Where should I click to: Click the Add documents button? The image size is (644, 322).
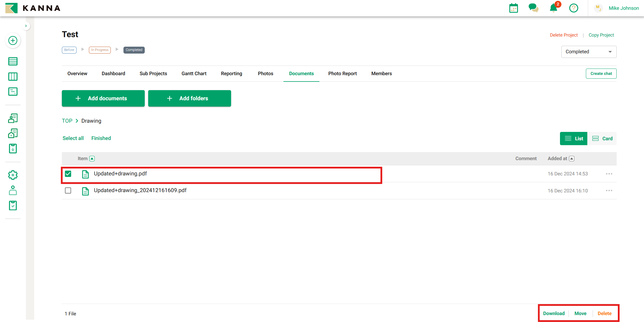coord(103,98)
